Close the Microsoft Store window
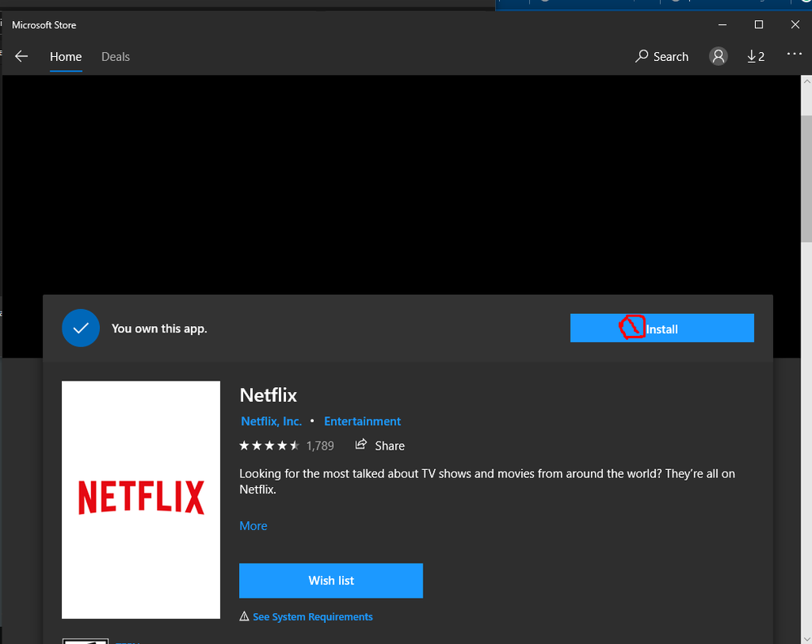 coord(795,24)
